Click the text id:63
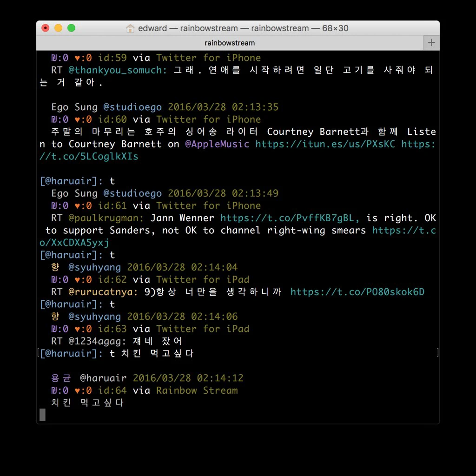Viewport: 476px width, 476px height. click(112, 329)
